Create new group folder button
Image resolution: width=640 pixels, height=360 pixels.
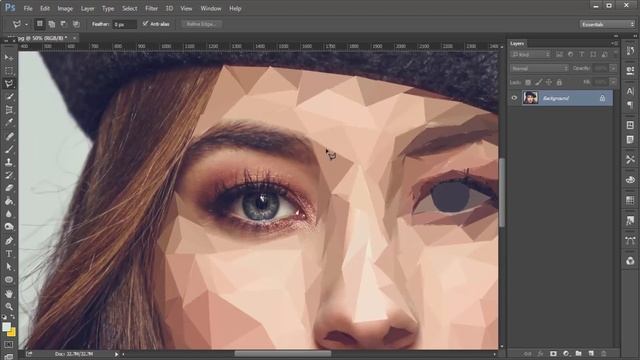point(578,353)
